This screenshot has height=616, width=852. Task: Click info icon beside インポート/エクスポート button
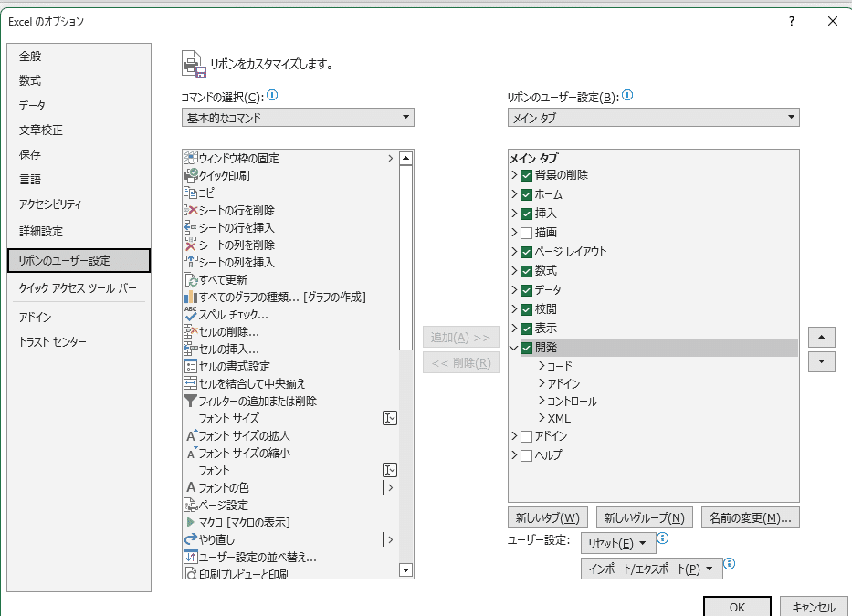point(730,563)
